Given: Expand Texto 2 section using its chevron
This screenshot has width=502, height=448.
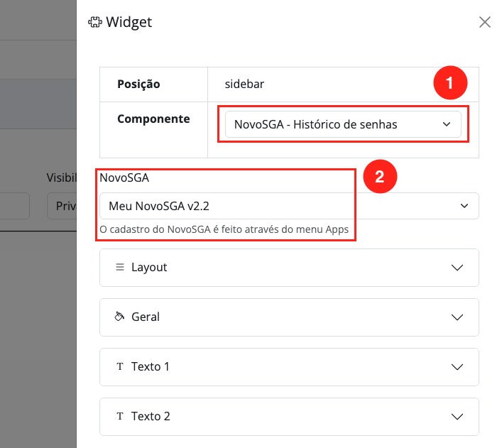Looking at the screenshot, I should 457,416.
